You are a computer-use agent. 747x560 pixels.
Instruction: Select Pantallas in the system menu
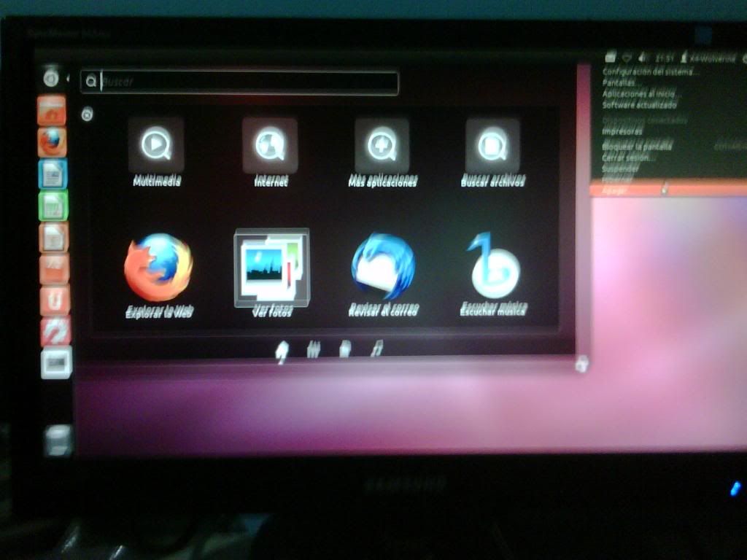pos(619,83)
